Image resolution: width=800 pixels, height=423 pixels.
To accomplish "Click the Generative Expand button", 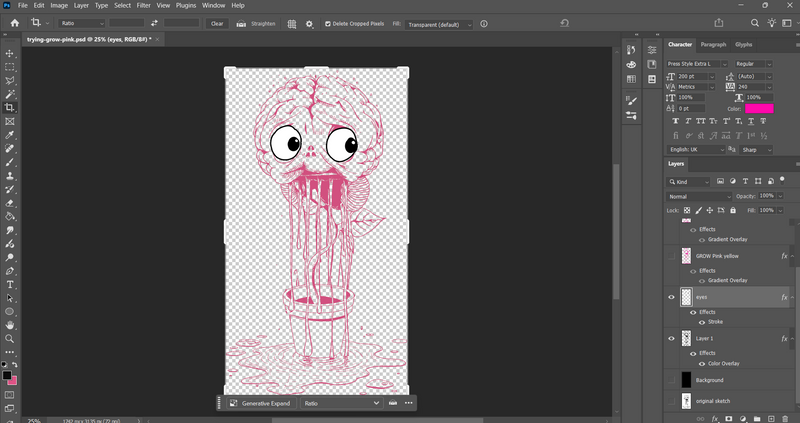I will pos(261,403).
